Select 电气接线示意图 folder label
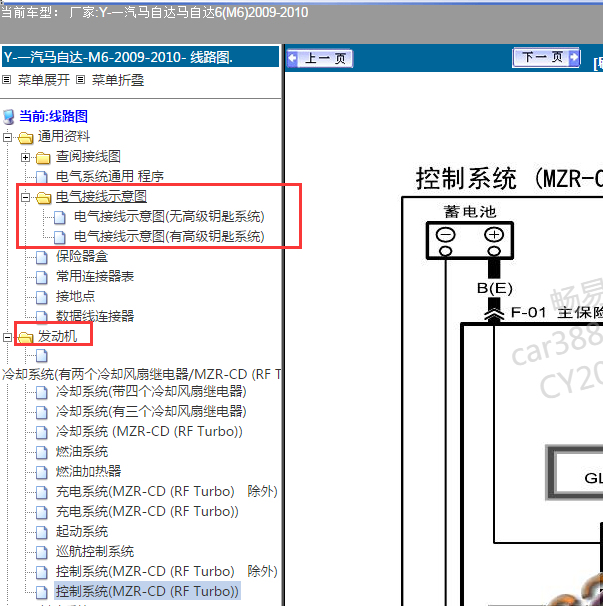Image resolution: width=603 pixels, height=606 pixels. pyautogui.click(x=101, y=196)
